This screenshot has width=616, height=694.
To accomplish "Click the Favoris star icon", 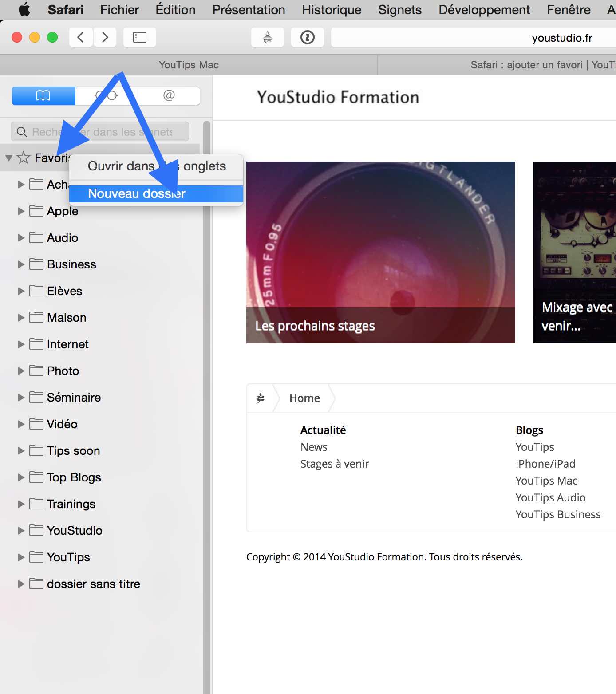I will click(x=24, y=158).
